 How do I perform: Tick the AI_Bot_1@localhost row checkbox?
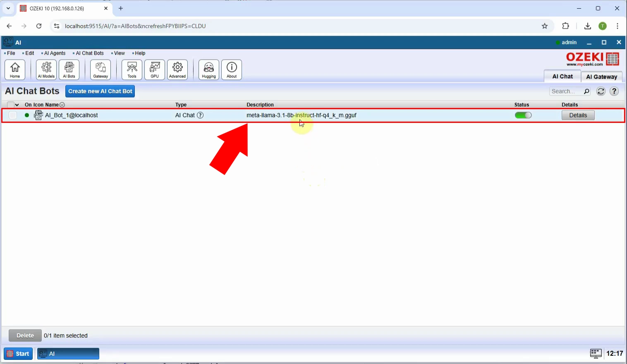pos(13,115)
